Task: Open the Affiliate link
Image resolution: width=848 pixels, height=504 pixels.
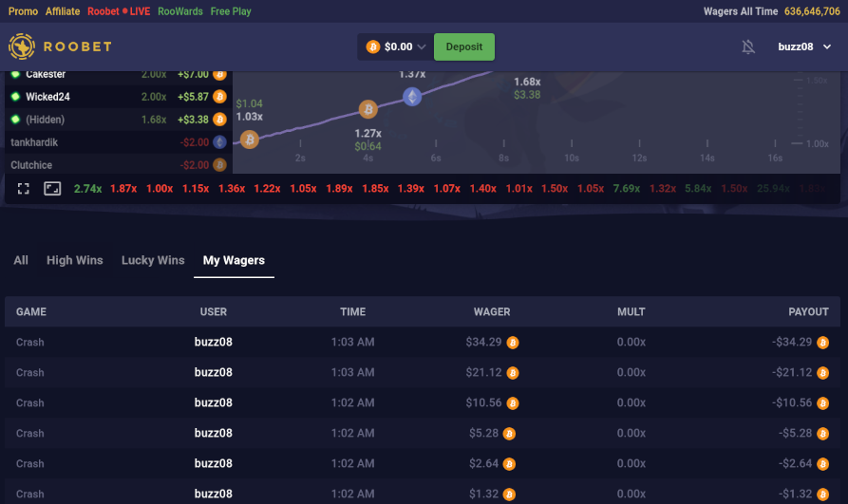Action: click(x=63, y=11)
